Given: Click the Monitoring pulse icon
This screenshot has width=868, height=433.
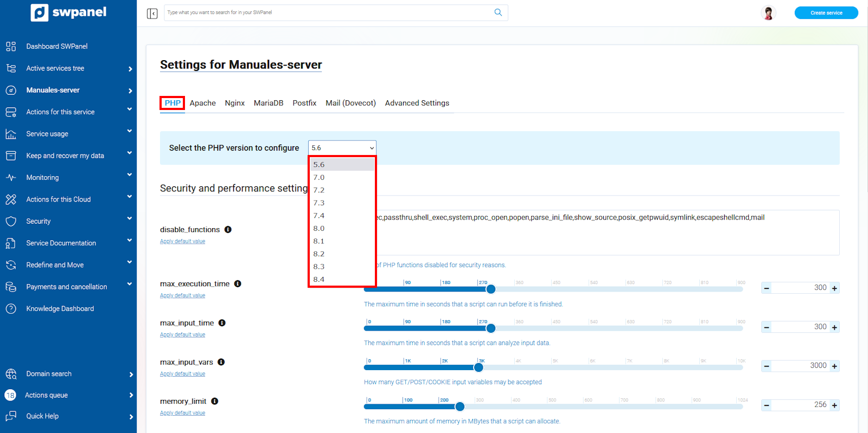Looking at the screenshot, I should coord(11,178).
